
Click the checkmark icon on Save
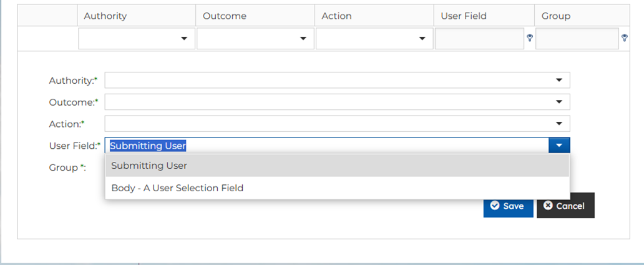coord(495,206)
